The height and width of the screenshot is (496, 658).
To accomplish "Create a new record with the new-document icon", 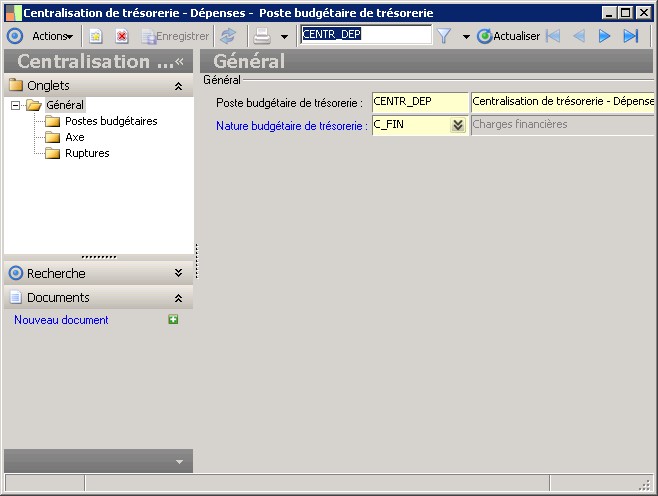I will click(x=96, y=37).
